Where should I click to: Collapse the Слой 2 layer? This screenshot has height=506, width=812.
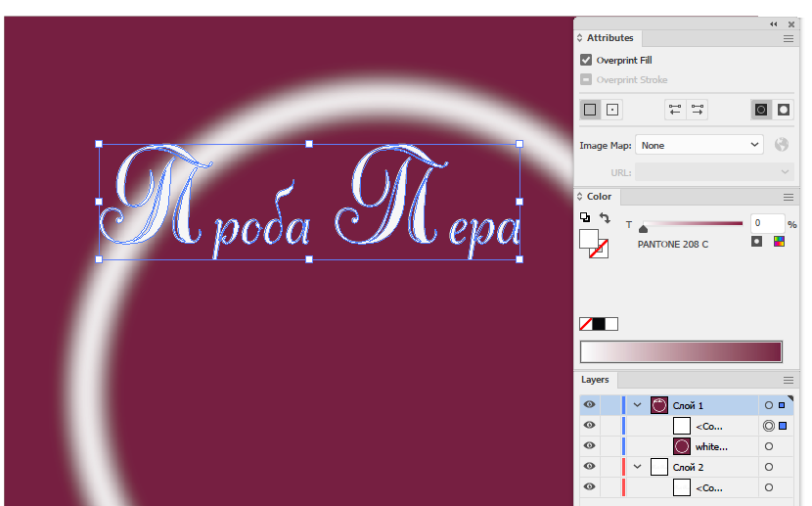[x=638, y=467]
